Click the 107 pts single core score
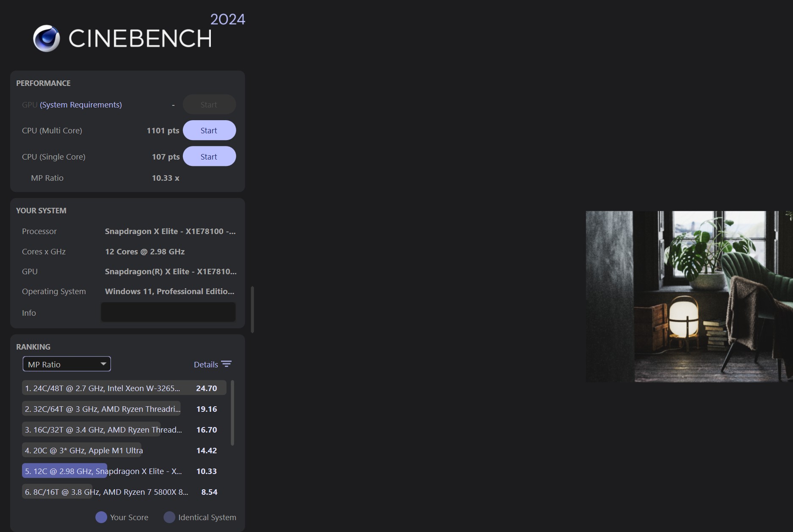The height and width of the screenshot is (532, 793). (x=166, y=157)
